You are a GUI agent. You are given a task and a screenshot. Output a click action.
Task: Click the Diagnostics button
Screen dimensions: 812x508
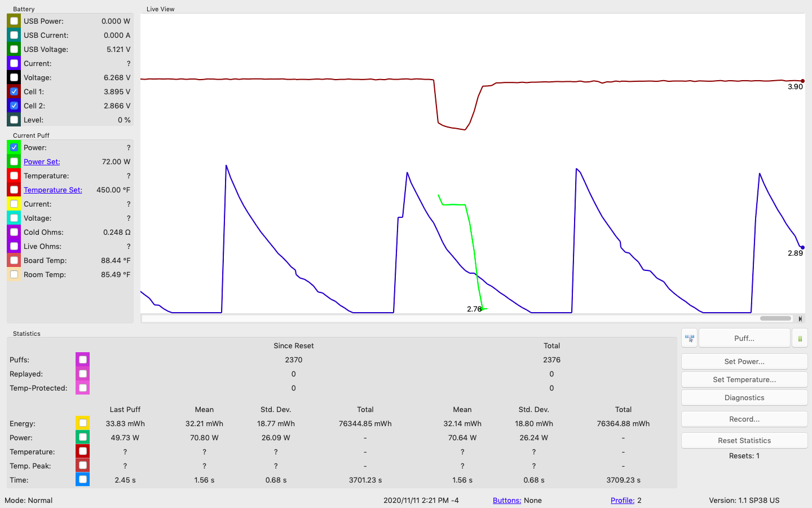point(744,397)
